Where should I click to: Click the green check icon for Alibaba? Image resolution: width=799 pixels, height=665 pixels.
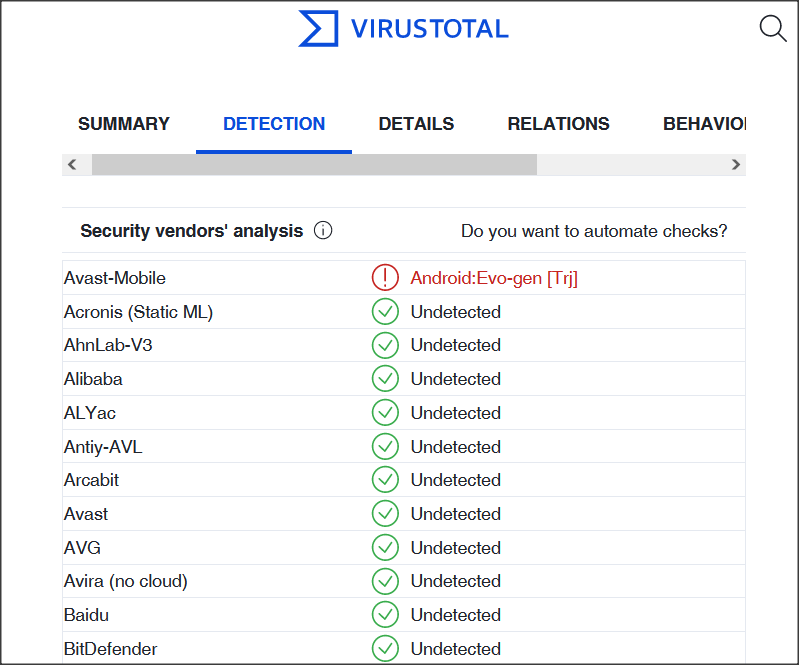(x=385, y=379)
